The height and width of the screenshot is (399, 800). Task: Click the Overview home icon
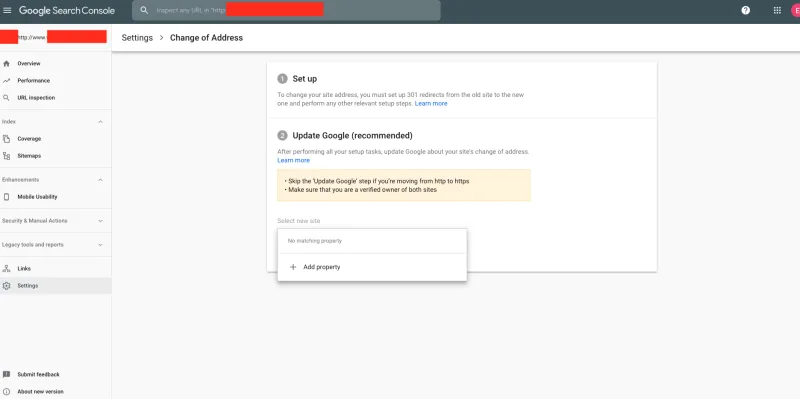6,64
